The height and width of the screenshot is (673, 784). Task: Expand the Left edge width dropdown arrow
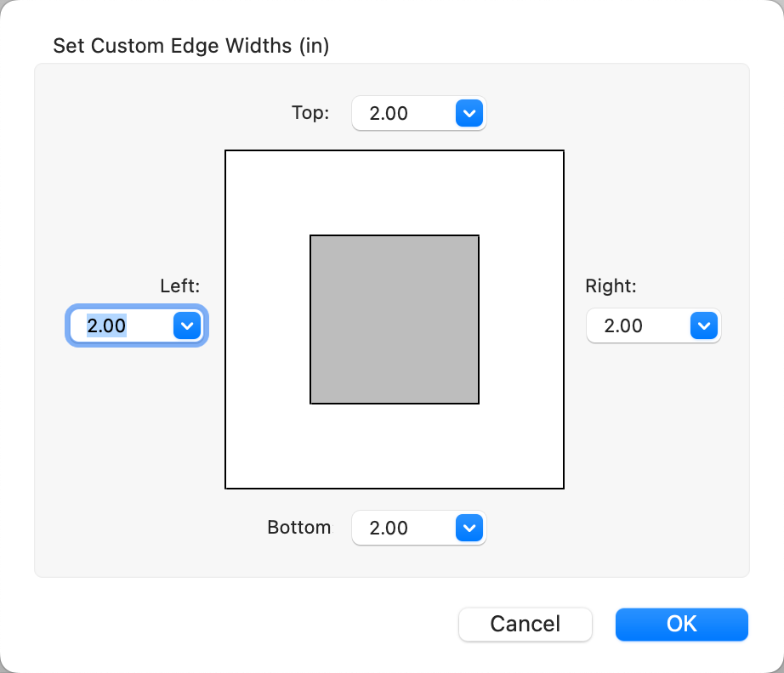click(x=186, y=325)
